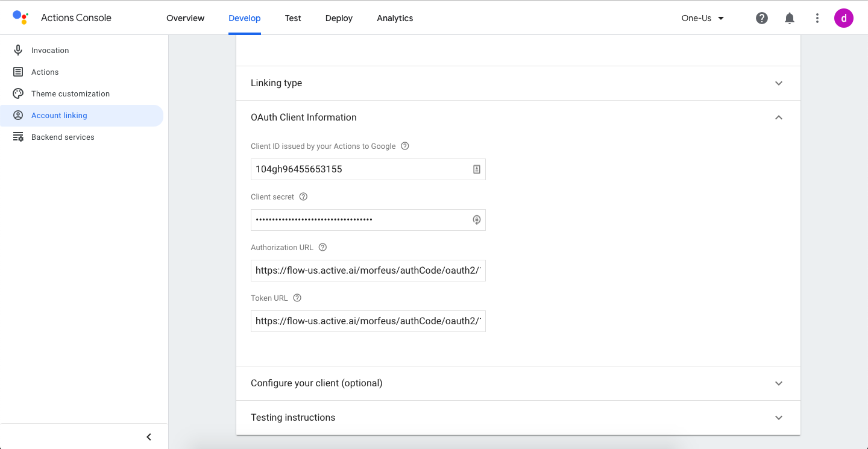Select Account linking in the sidebar
The image size is (868, 449).
(x=81, y=115)
